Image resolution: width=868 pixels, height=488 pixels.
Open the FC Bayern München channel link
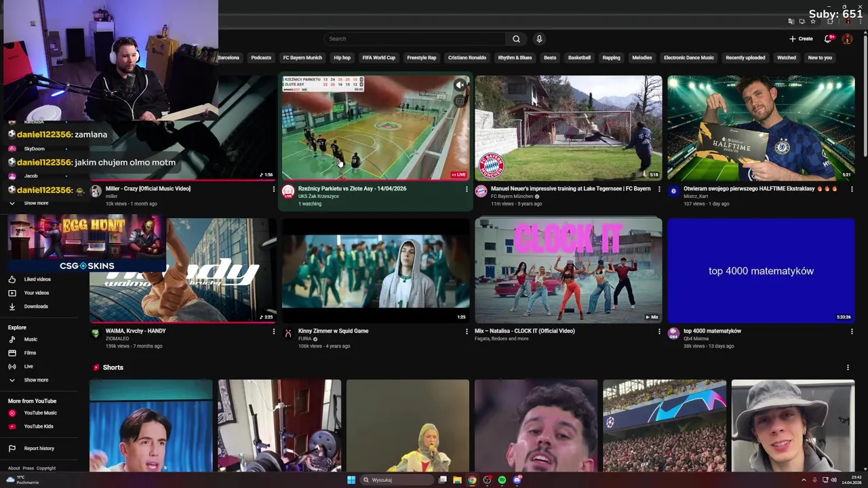coord(512,197)
